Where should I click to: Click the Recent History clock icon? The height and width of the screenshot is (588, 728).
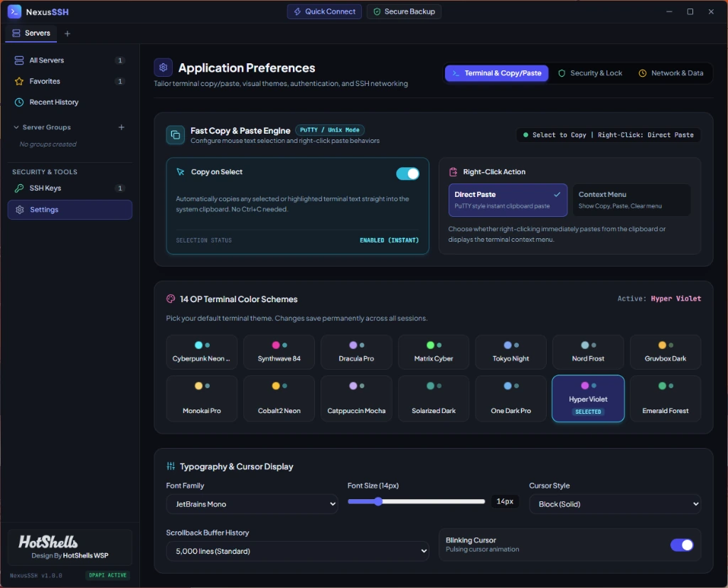tap(19, 102)
